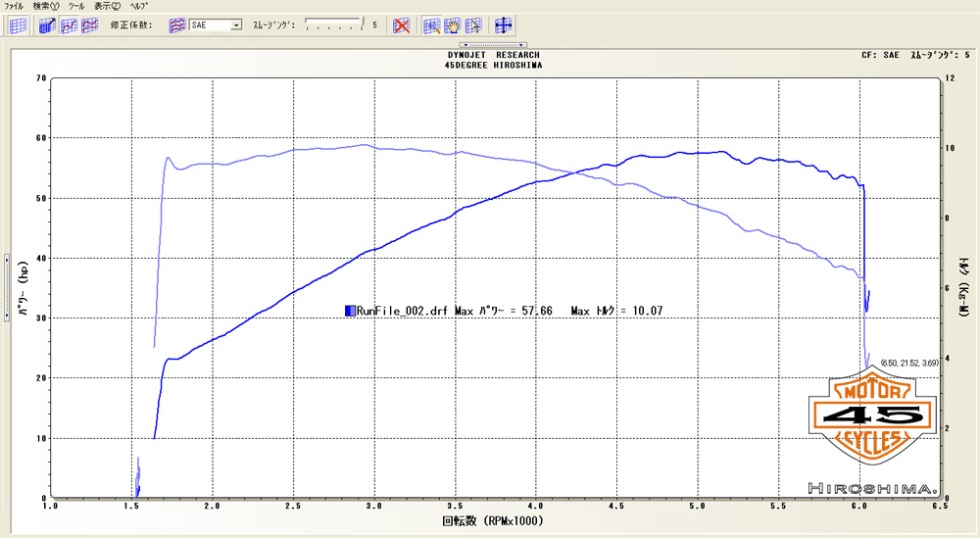Click the red X delete graph icon
Viewport: 980px width, 538px height.
(401, 25)
